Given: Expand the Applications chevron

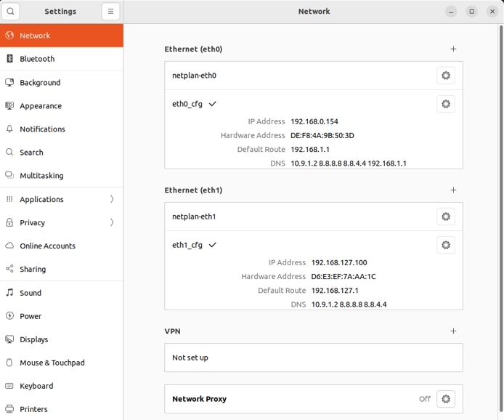Looking at the screenshot, I should tap(112, 199).
